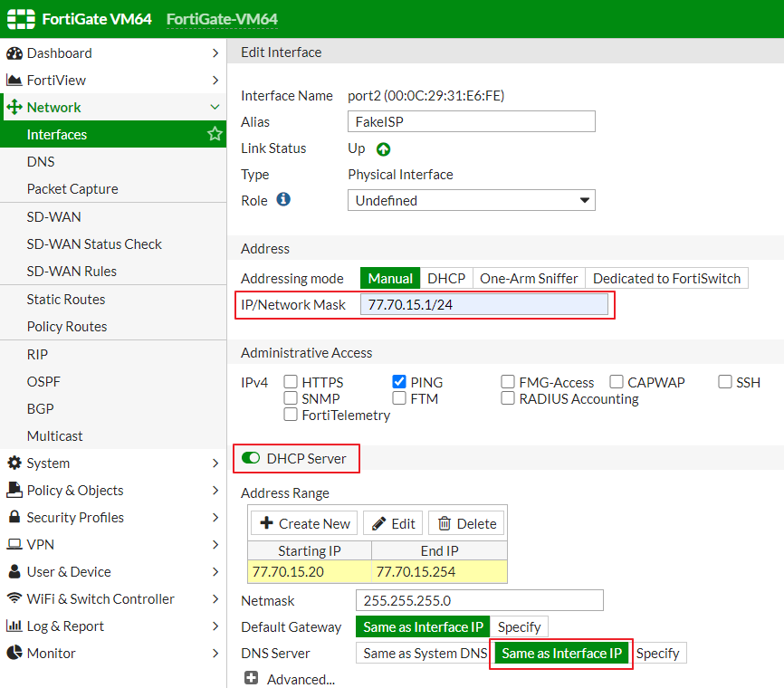The image size is (784, 688).
Task: Enable FTM access checkbox
Action: click(x=399, y=398)
